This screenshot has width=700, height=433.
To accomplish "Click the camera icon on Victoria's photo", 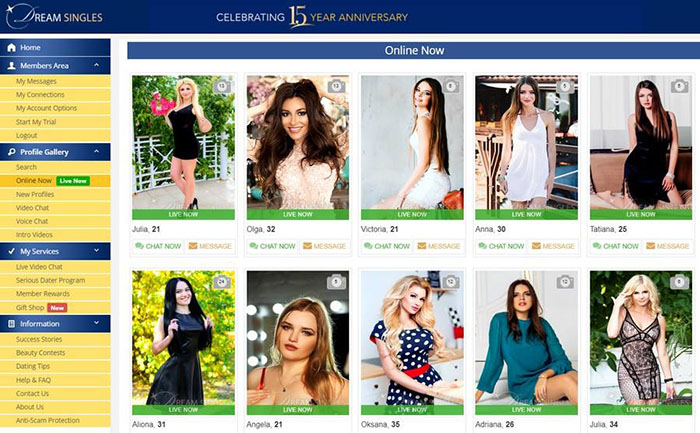I will pos(450,86).
